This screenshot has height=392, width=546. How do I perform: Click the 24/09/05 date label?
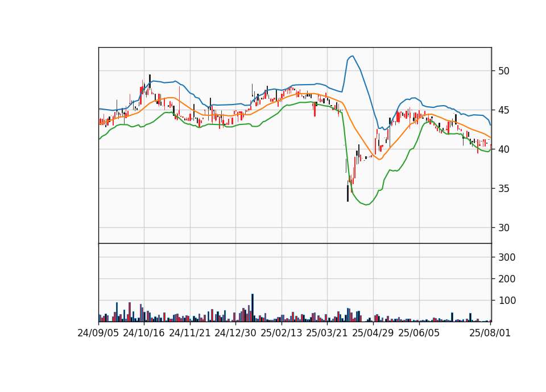(98, 333)
